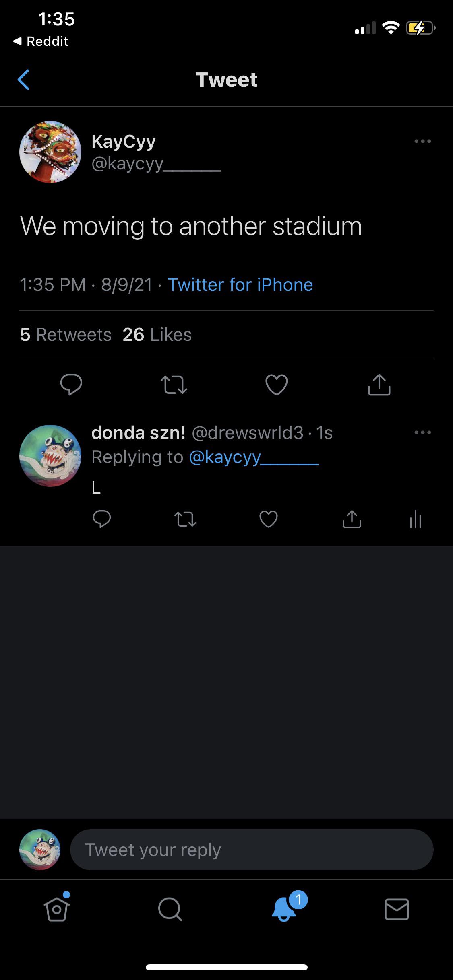
Task: Like KayCyy's main tweet
Action: [x=277, y=385]
